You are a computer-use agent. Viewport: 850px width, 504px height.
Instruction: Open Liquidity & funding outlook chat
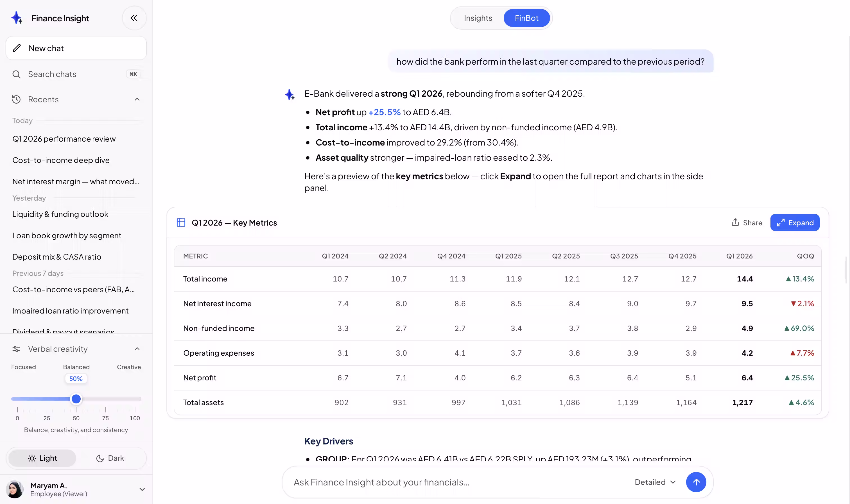60,214
